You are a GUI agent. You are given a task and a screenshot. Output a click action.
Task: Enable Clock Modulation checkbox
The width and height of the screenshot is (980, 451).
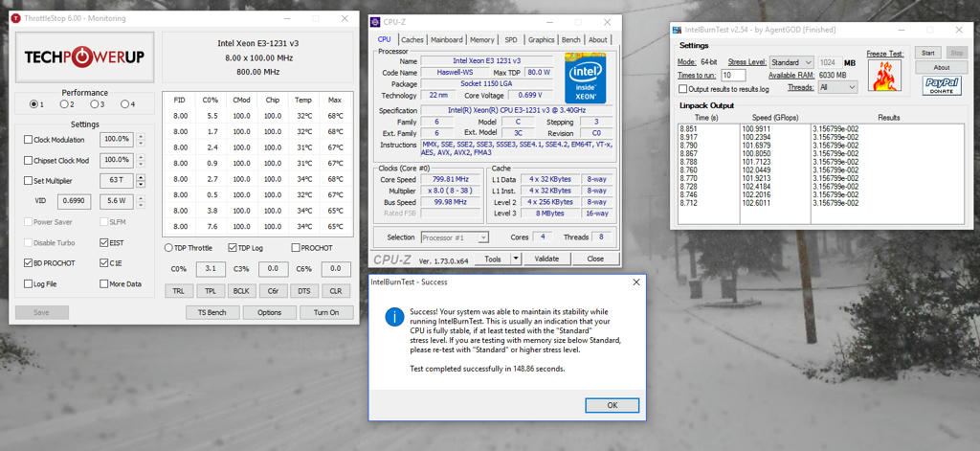[x=28, y=140]
